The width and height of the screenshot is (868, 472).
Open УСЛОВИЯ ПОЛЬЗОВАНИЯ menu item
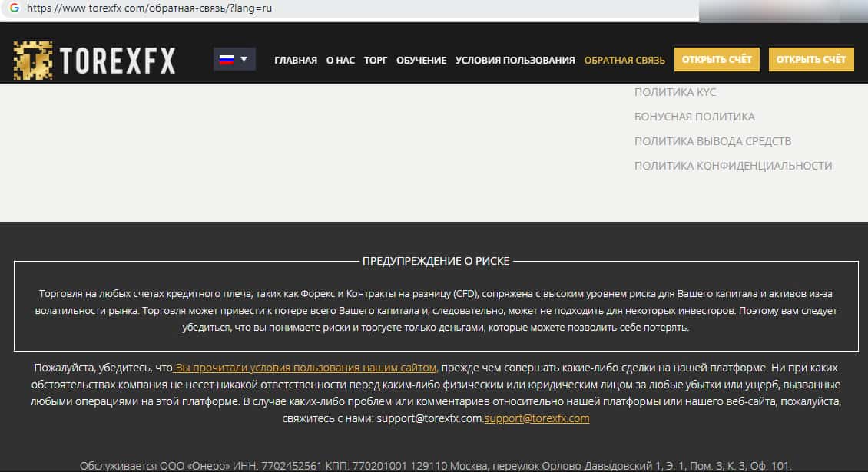pyautogui.click(x=515, y=61)
